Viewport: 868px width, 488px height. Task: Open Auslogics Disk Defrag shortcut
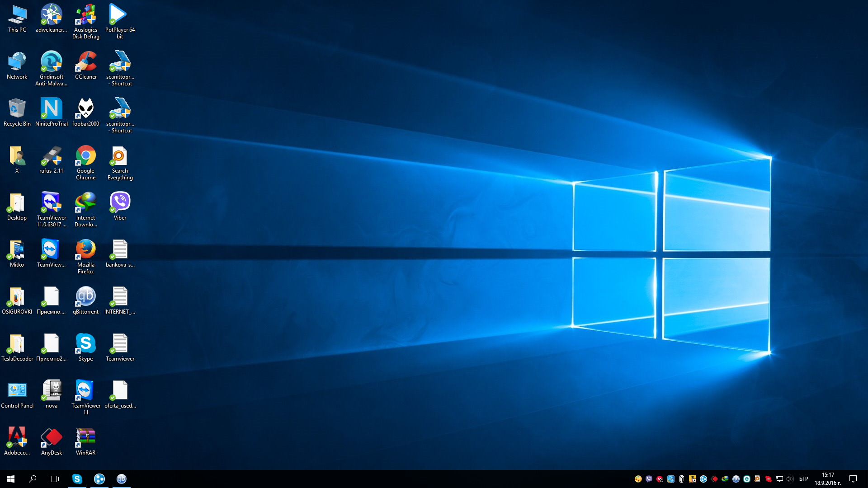coord(86,22)
